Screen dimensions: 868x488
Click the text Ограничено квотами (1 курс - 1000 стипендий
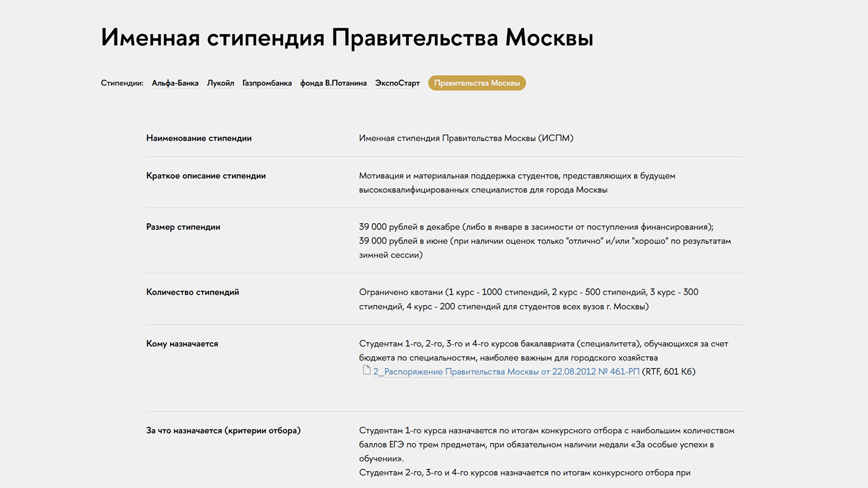click(x=529, y=299)
